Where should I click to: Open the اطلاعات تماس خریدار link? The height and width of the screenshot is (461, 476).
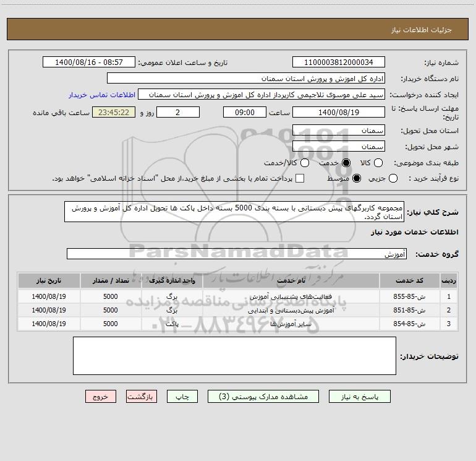[x=102, y=95]
